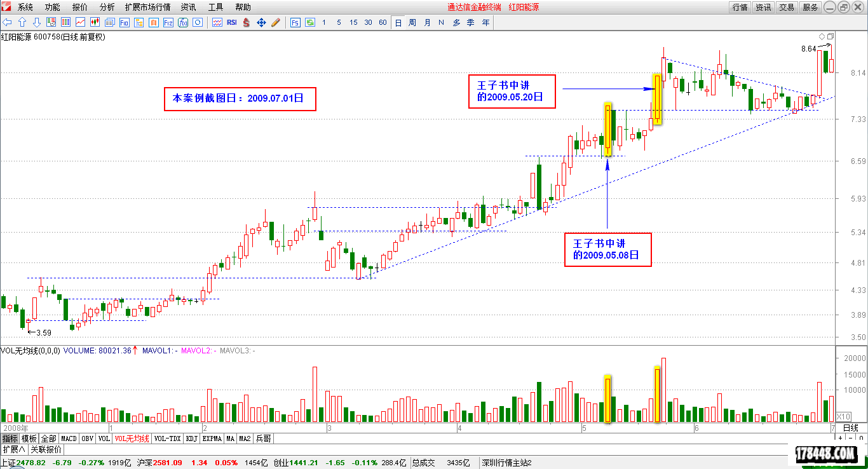The image size is (868, 469).
Task: Click the blue four-way move arrows icon
Action: (x=261, y=22)
